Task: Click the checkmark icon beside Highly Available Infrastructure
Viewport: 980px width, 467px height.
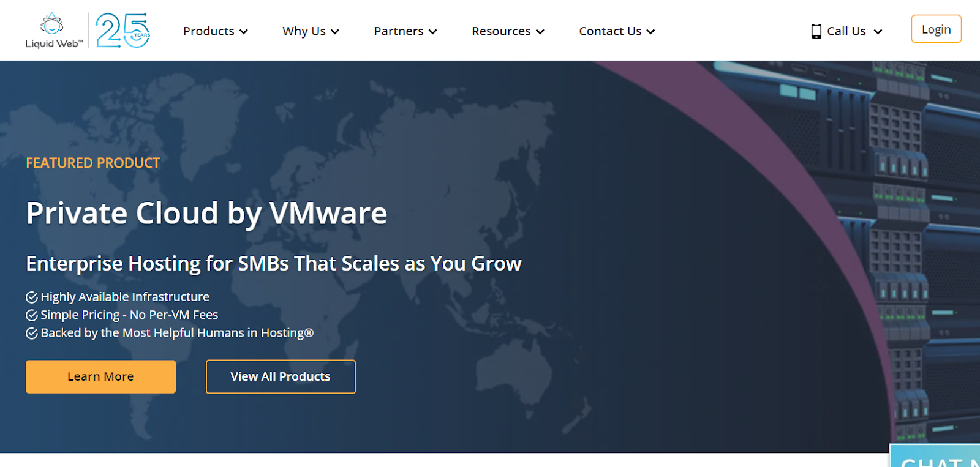Action: pyautogui.click(x=32, y=297)
